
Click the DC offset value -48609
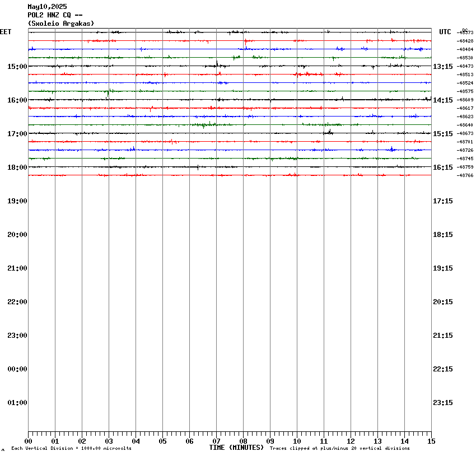(x=465, y=100)
